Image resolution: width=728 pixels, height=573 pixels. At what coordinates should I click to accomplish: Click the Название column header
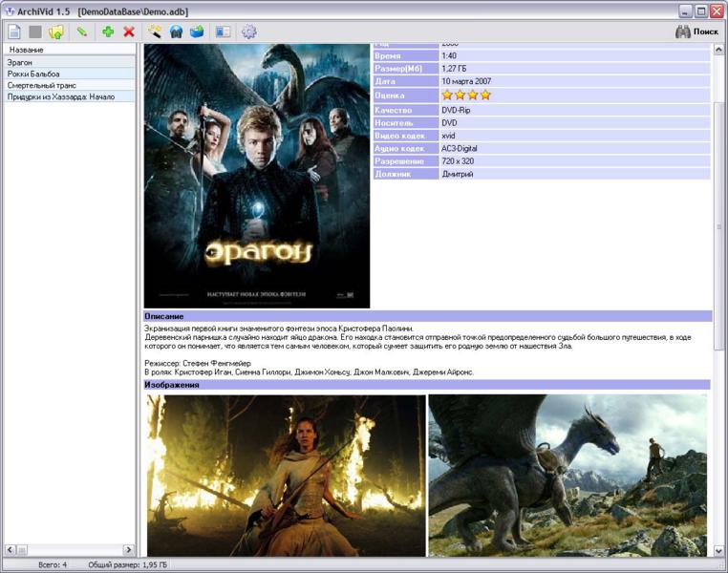[x=70, y=50]
